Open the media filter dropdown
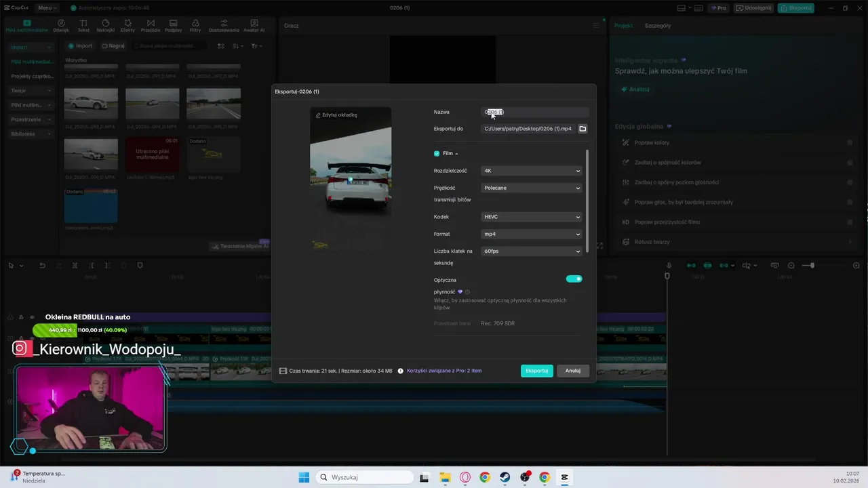Viewport: 868px width, 488px height. click(x=256, y=46)
